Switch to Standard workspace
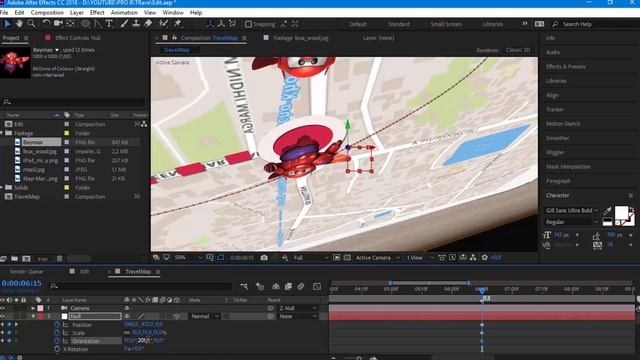 coord(399,24)
